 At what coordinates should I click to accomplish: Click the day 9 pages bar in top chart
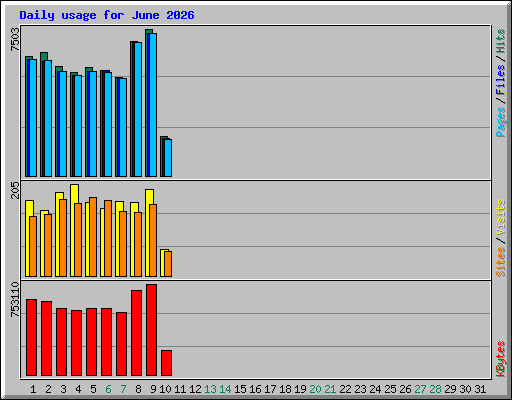coord(153,105)
